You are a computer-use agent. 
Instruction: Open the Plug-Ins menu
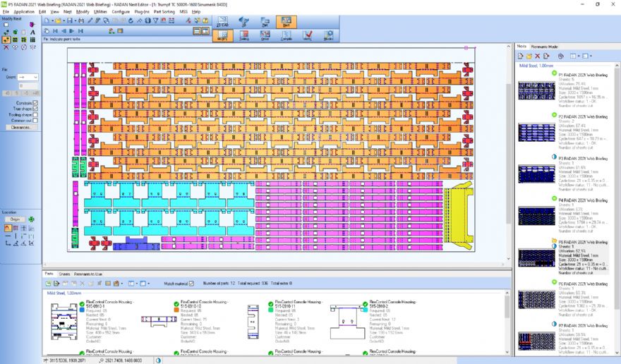[x=142, y=12]
